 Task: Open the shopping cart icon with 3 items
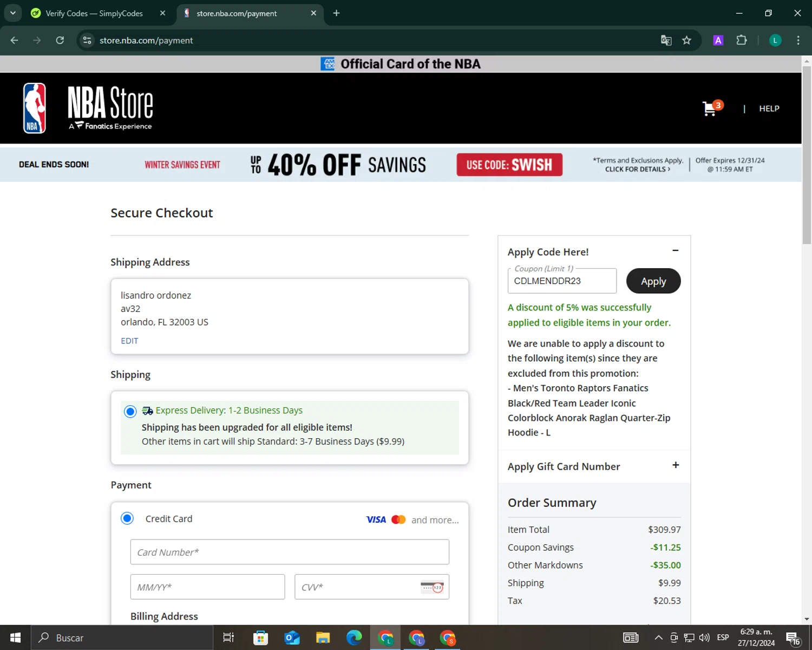pyautogui.click(x=712, y=108)
